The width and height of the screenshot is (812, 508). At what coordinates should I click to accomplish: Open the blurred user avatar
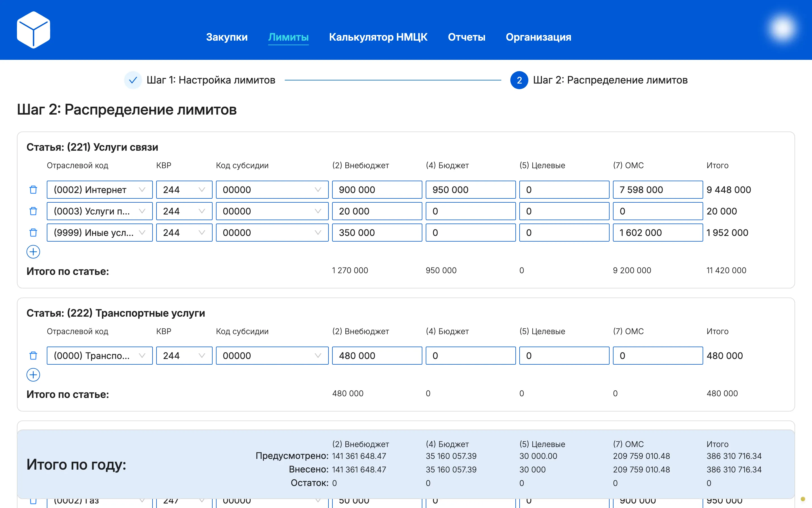click(782, 28)
